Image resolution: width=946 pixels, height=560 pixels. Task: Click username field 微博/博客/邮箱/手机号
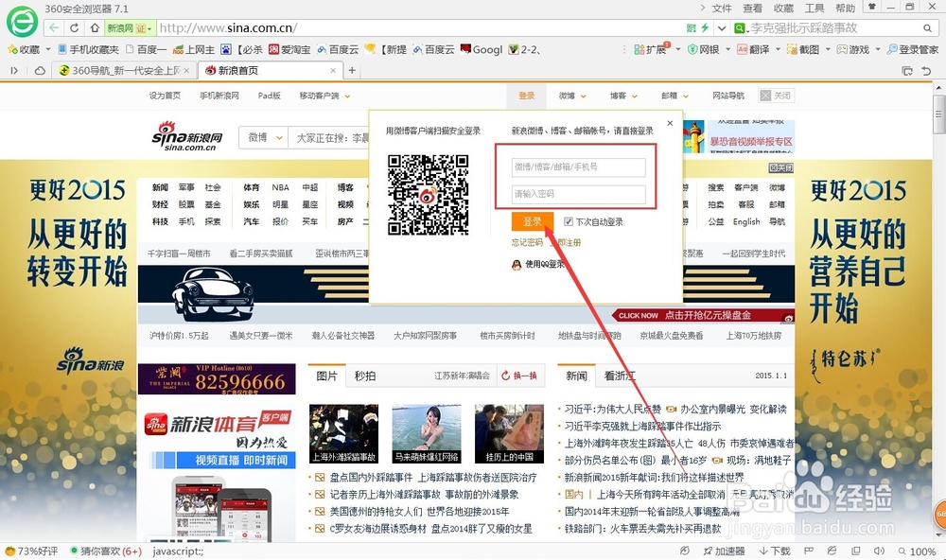tap(579, 167)
